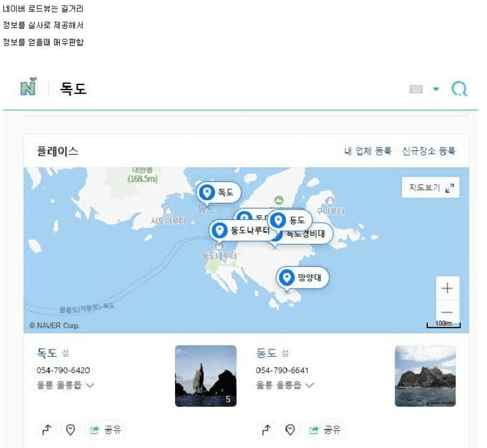This screenshot has height=448, width=487.
Task: Click the Naver logo icon
Action: tap(28, 87)
